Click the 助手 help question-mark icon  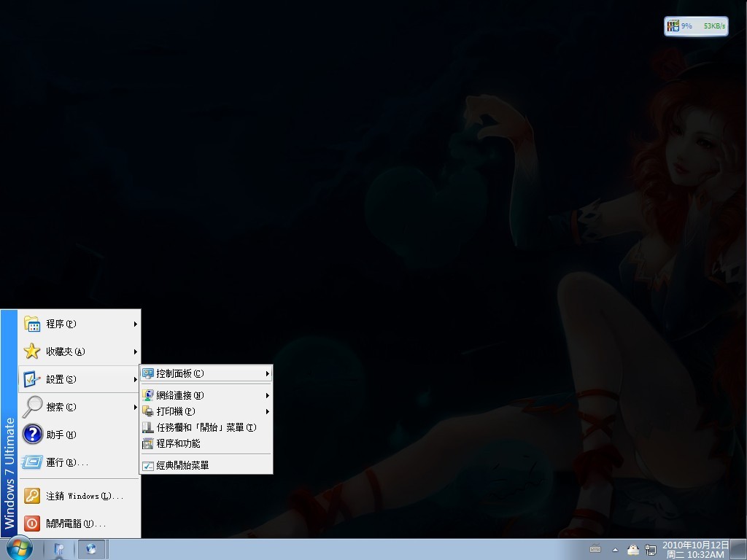(x=32, y=435)
